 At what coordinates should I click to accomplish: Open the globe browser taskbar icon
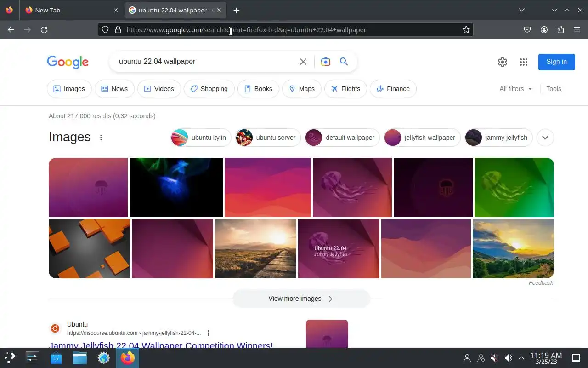point(104,357)
